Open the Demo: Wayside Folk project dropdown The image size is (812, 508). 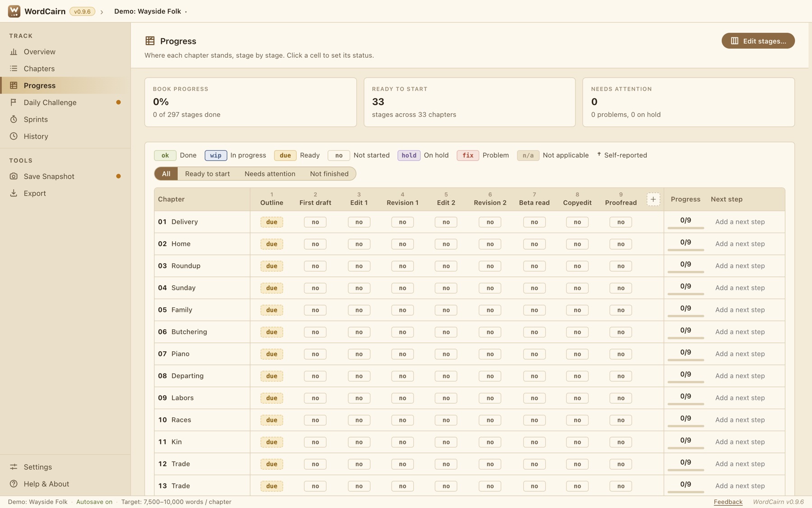[151, 11]
